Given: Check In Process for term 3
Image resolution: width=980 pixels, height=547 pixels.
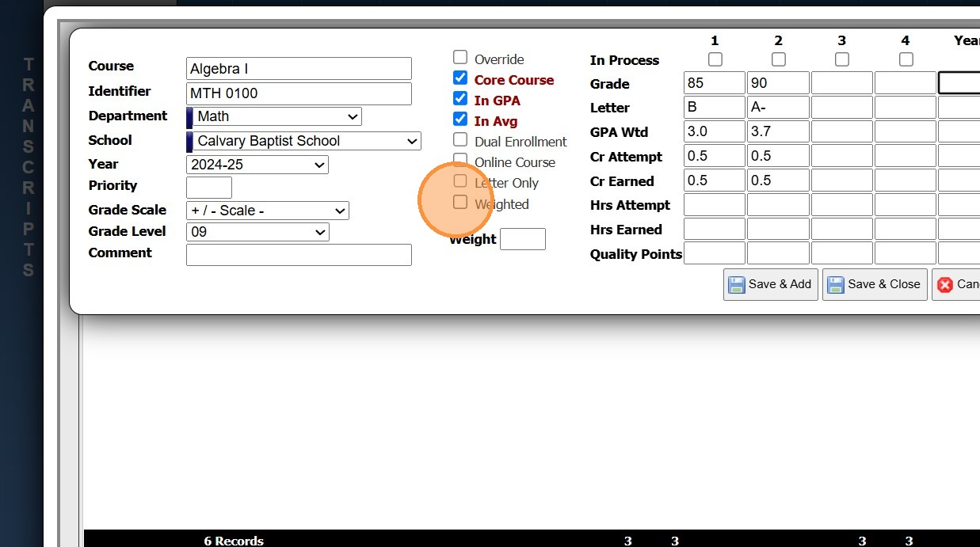Looking at the screenshot, I should tap(842, 59).
